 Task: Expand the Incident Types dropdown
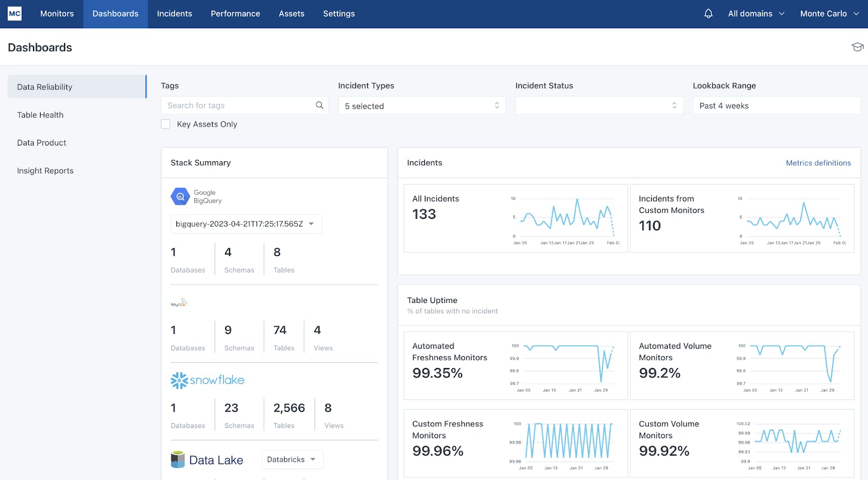pyautogui.click(x=422, y=106)
